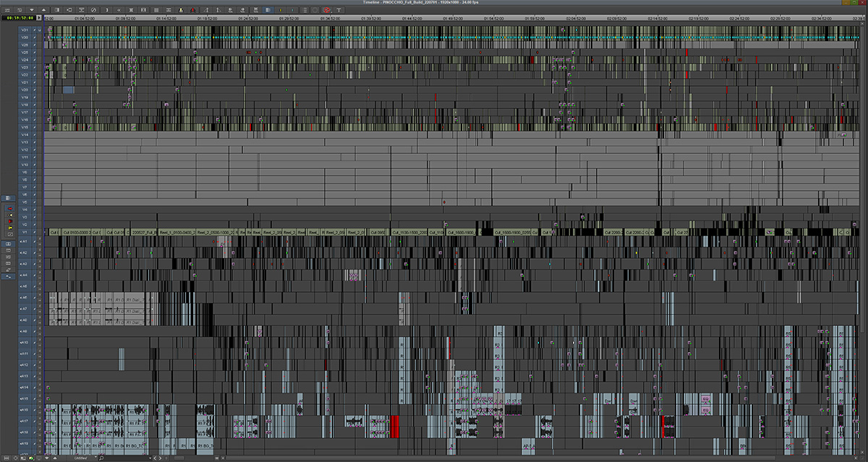Click the upward triangle in the bottom bar
Viewport: 868px width, 462px height.
56,458
